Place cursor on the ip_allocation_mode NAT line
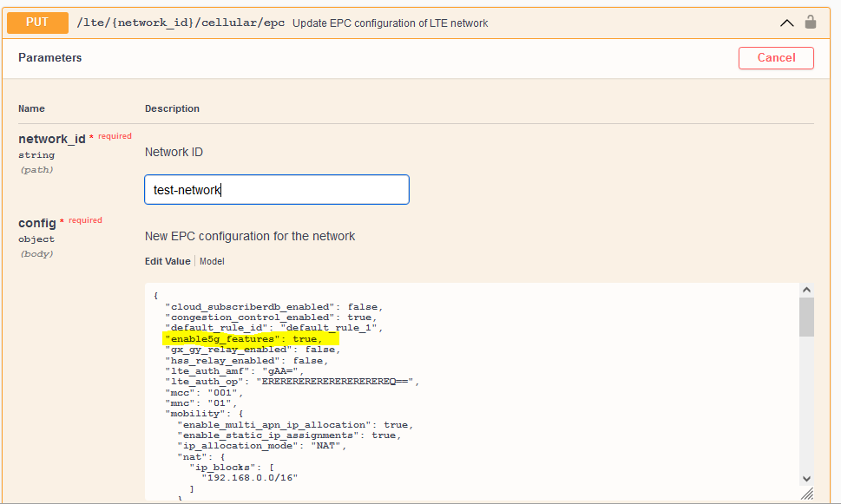Viewport: 841px width, 504px height. (262, 446)
